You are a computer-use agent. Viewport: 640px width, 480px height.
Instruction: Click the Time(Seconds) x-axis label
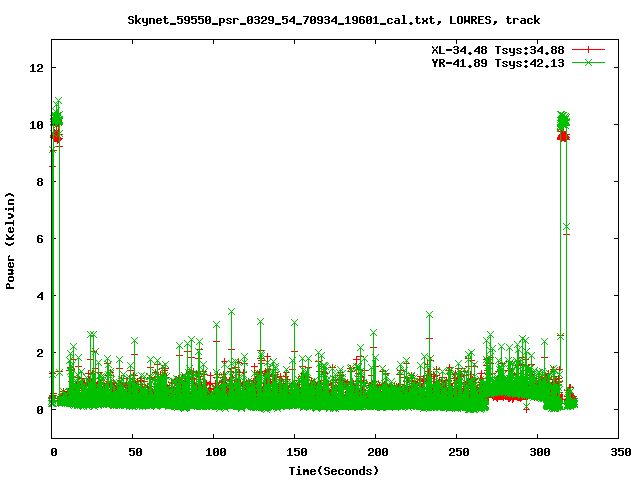[333, 471]
